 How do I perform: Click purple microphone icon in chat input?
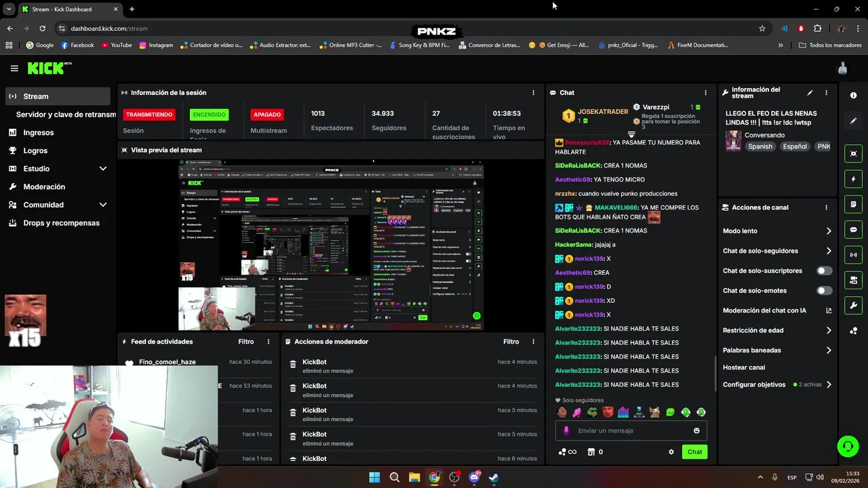click(567, 430)
